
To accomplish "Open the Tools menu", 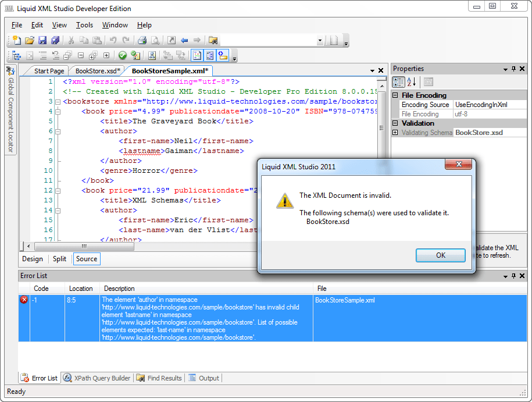I will pyautogui.click(x=84, y=25).
